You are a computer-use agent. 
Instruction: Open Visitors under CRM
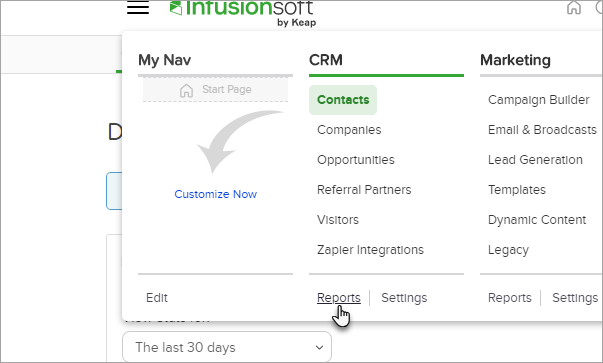(338, 220)
